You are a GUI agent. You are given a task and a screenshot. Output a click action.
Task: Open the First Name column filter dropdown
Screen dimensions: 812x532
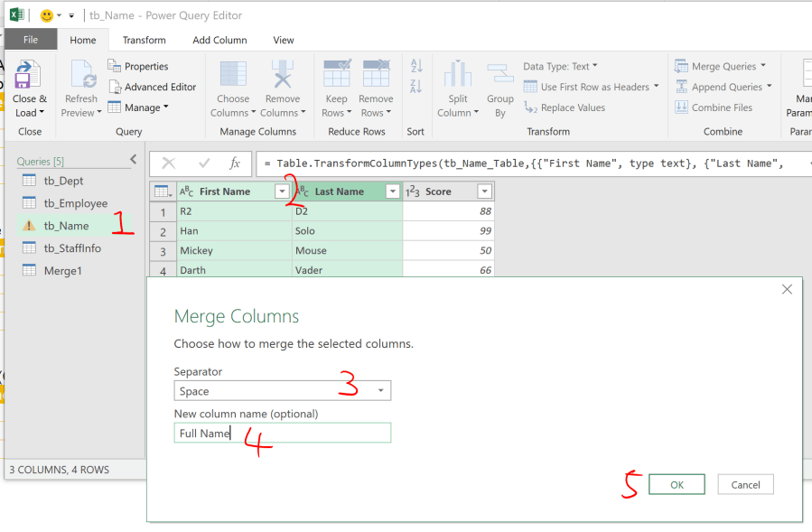point(280,191)
